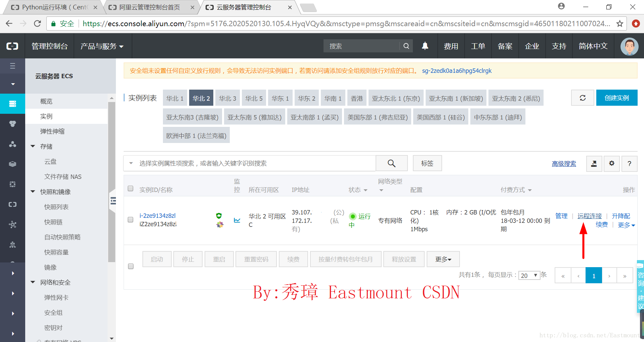Toggle the hamburger menu in left rail
Screen dimensions: 644x342
click(x=12, y=66)
